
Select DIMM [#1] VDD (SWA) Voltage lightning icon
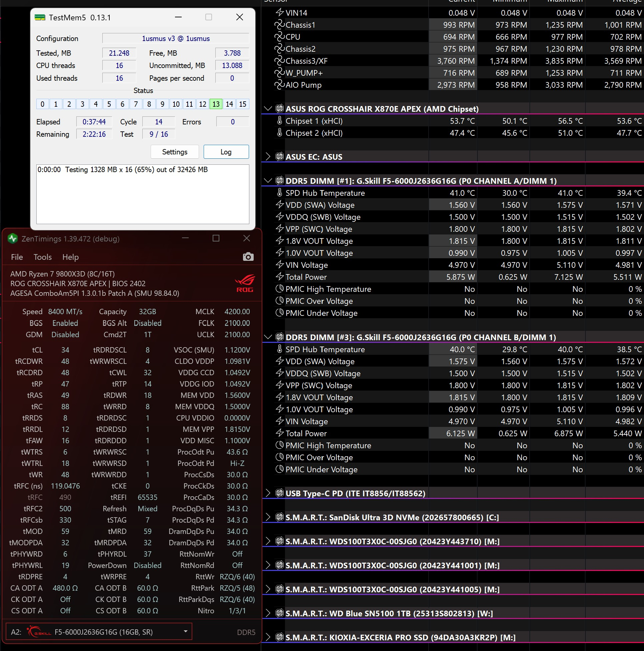pos(279,205)
